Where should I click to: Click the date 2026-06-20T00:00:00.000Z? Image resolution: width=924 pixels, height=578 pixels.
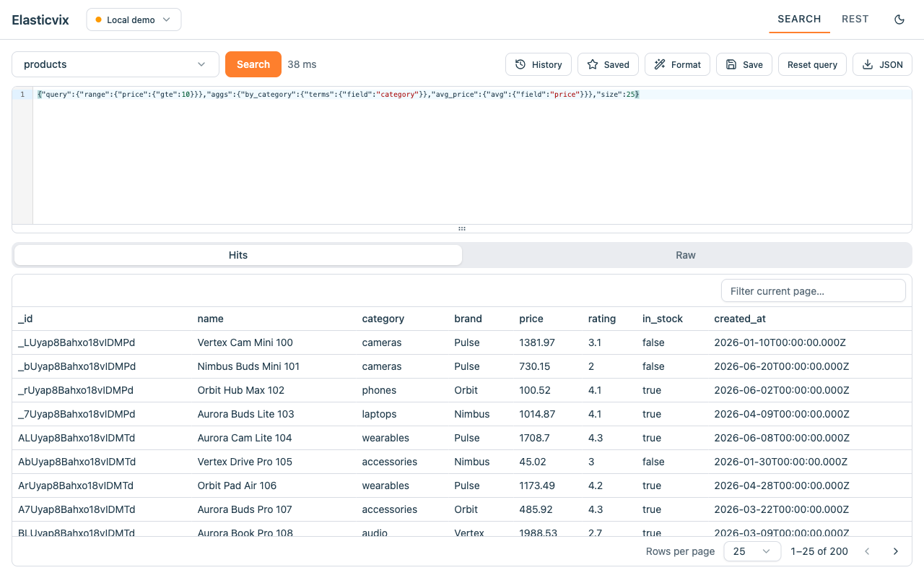tap(782, 366)
